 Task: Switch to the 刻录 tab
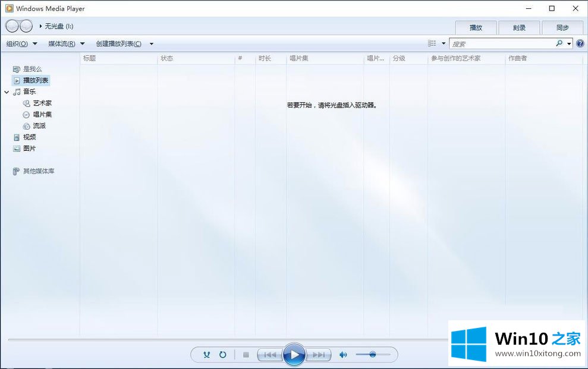coord(520,27)
